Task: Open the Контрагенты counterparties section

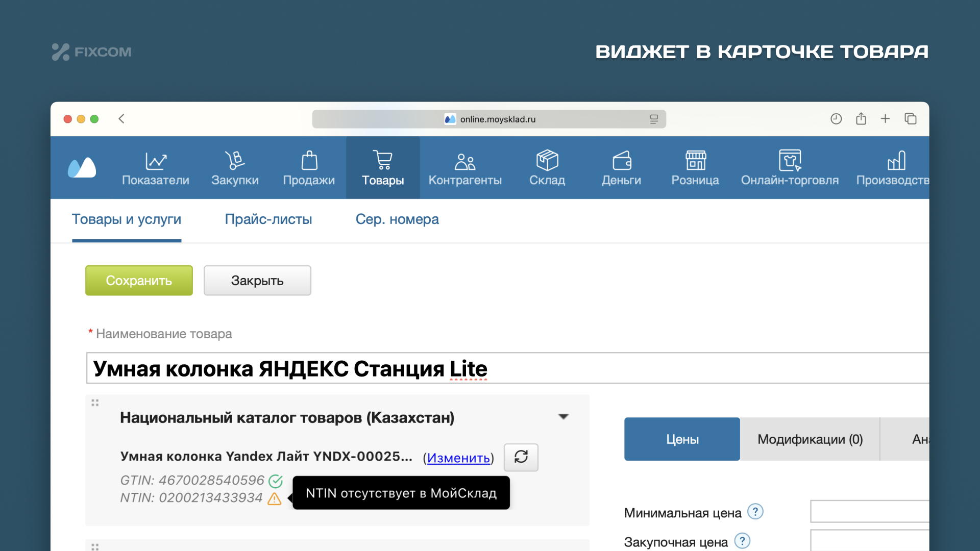Action: (464, 168)
